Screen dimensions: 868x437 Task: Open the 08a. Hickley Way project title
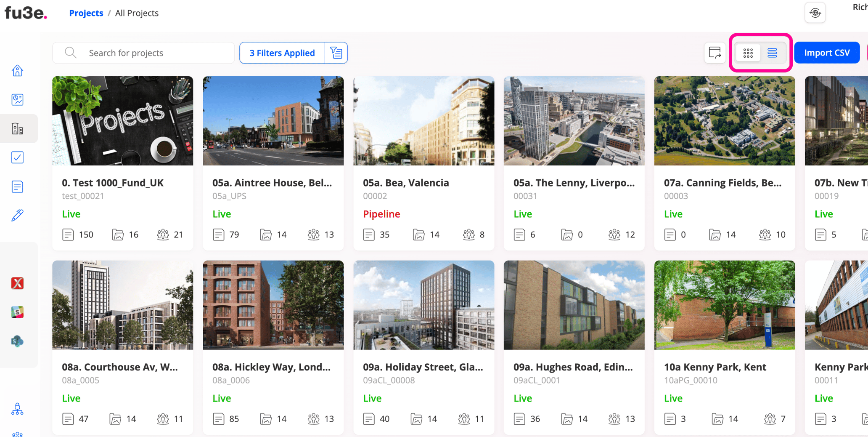coord(271,367)
